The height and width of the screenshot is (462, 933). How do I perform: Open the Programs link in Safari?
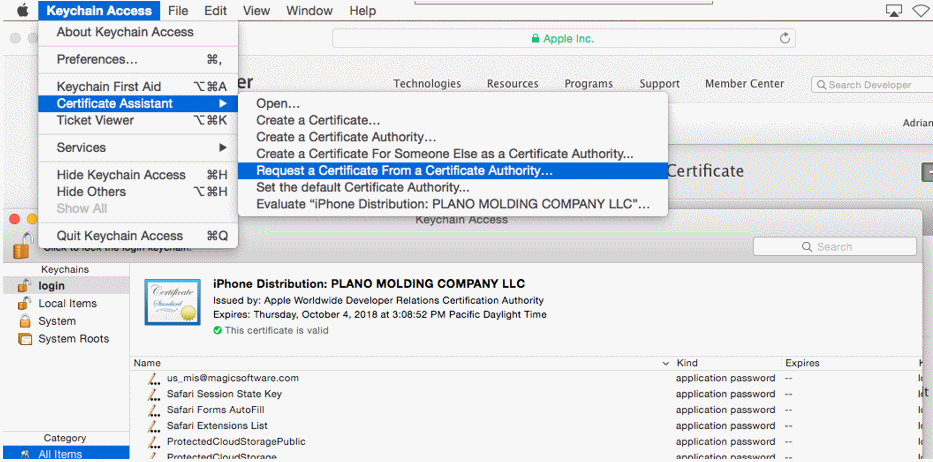click(588, 84)
